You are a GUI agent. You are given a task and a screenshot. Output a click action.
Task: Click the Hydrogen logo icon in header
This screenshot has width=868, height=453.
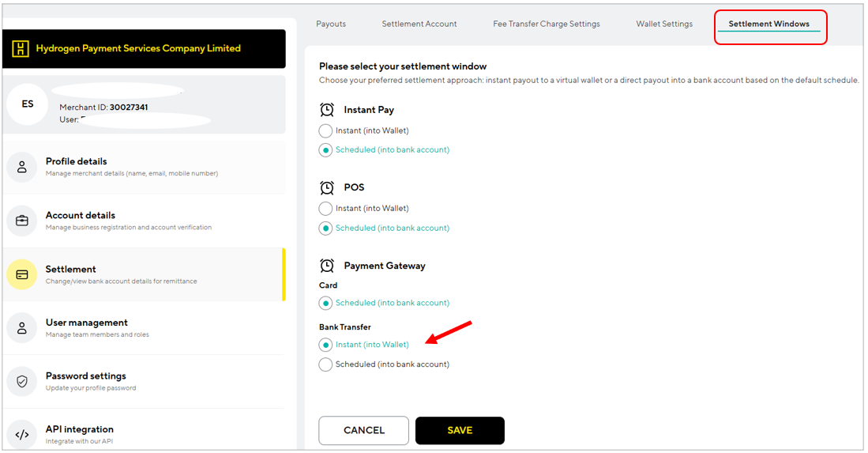(x=21, y=49)
